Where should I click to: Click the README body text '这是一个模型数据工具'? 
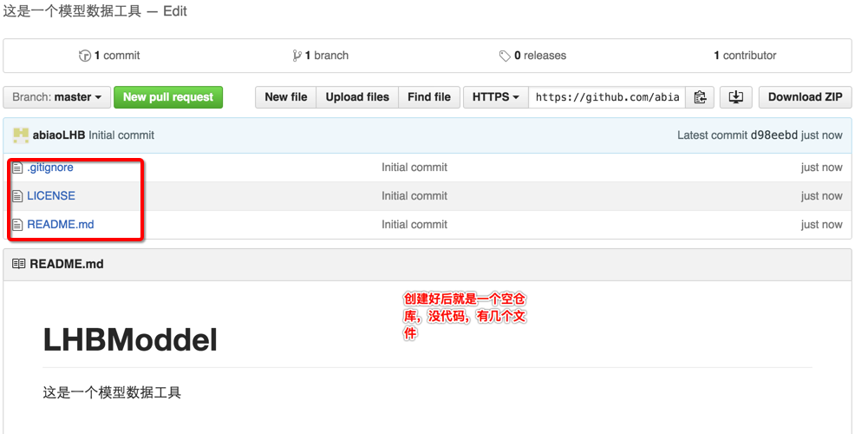coord(112,393)
